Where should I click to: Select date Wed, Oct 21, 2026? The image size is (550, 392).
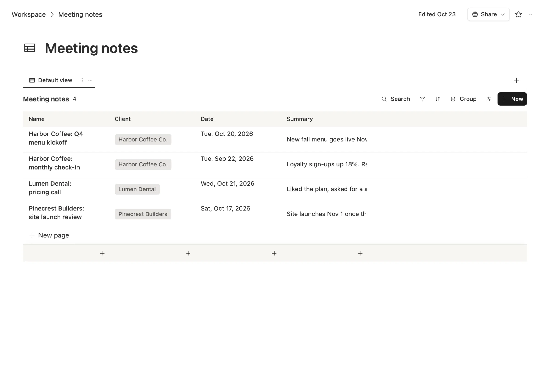click(x=228, y=184)
